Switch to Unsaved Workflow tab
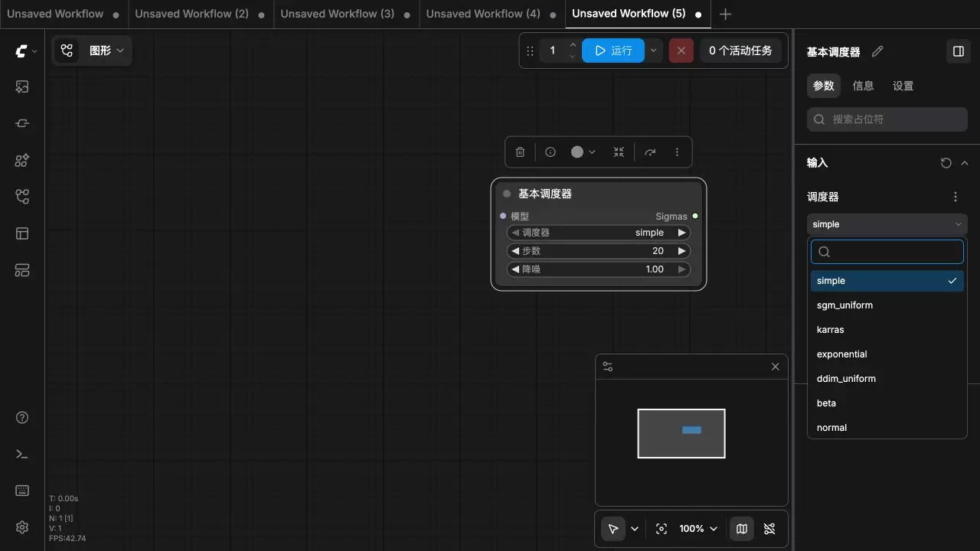 click(x=63, y=14)
